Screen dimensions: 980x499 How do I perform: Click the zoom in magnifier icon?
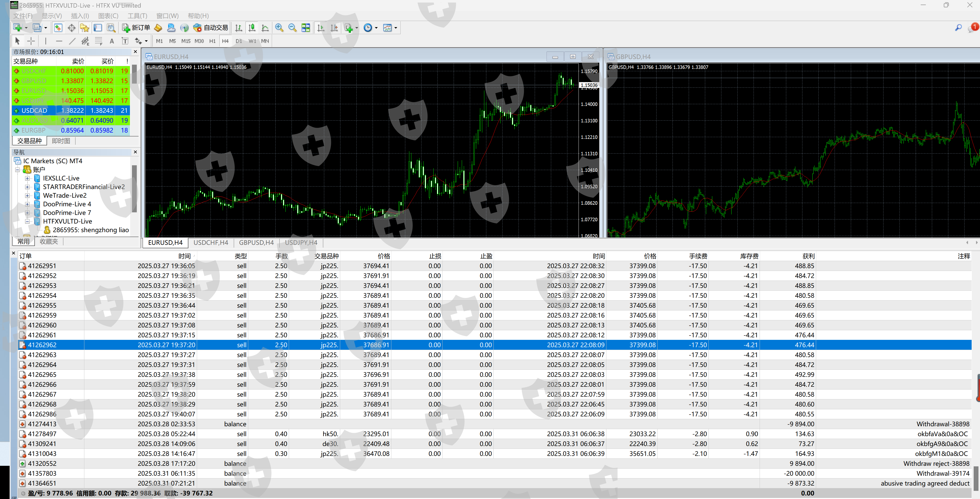(x=279, y=28)
